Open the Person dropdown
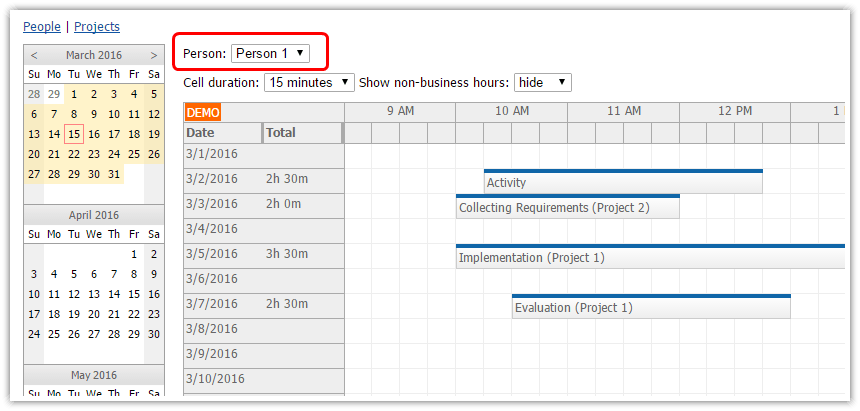The height and width of the screenshot is (411, 860). pos(270,53)
